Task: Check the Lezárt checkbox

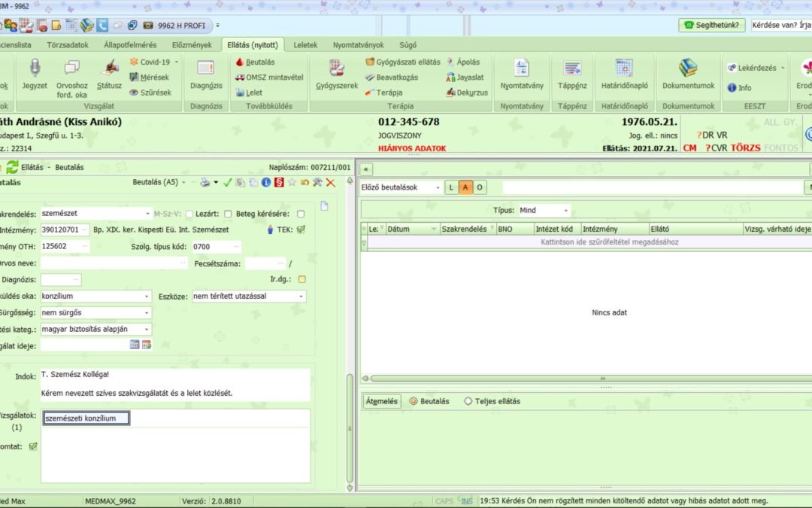Action: [189, 214]
